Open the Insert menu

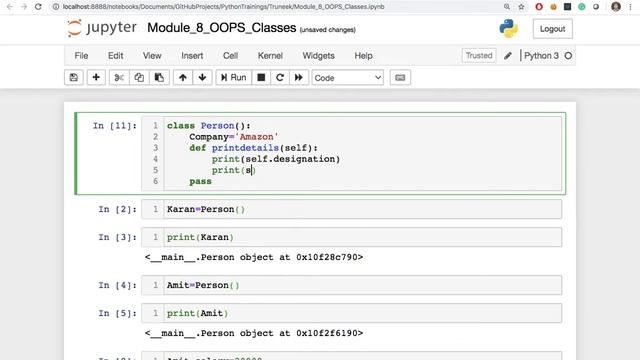point(192,56)
